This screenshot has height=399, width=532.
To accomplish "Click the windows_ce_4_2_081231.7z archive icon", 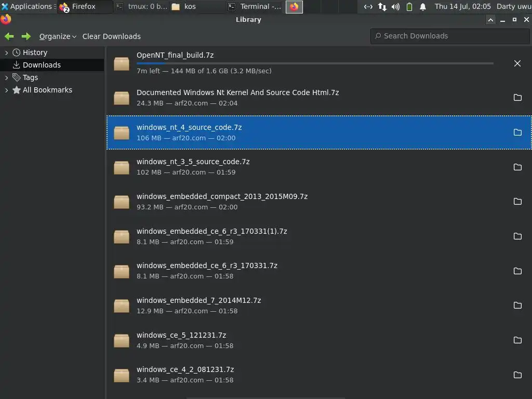I will tap(122, 375).
